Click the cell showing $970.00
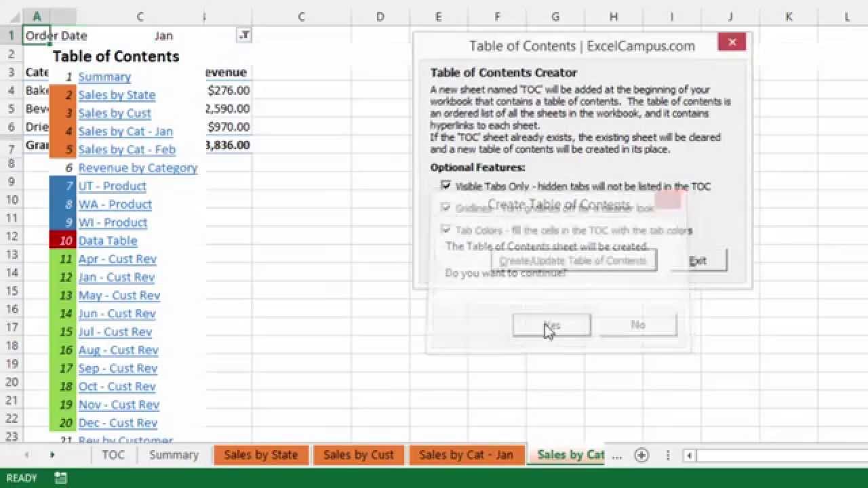Screen dimensions: 868x488 (x=228, y=127)
